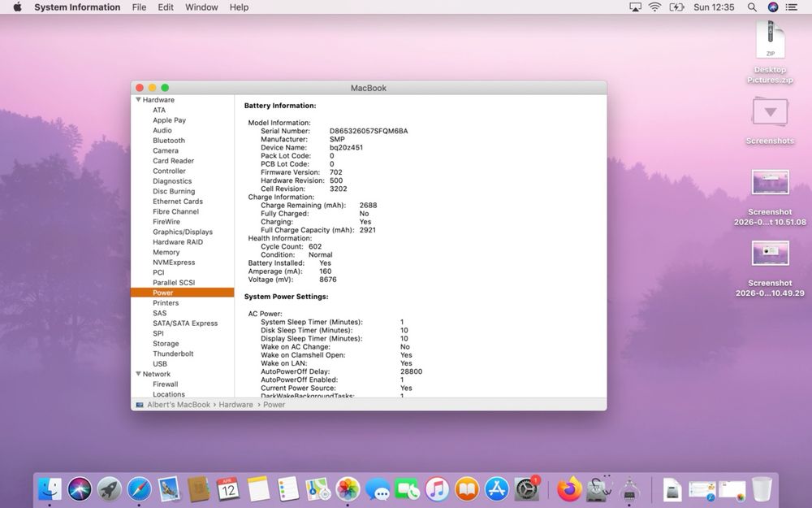Viewport: 812px width, 508px height.
Task: Open Mail stamp icon in Dock
Action: [x=169, y=488]
